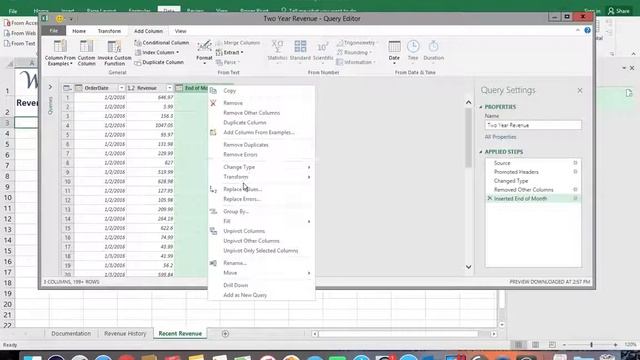Close the Query Settings pane
The width and height of the screenshot is (640, 360).
coord(580,91)
